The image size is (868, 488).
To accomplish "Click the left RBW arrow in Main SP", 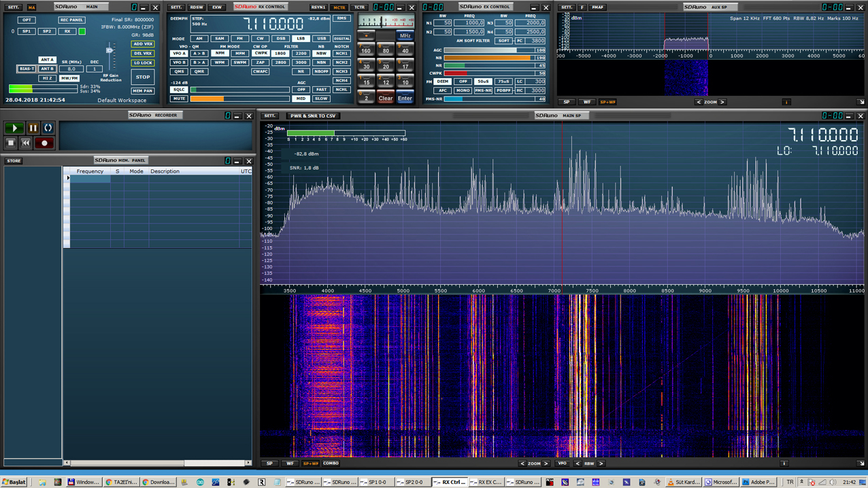I will coord(578,464).
